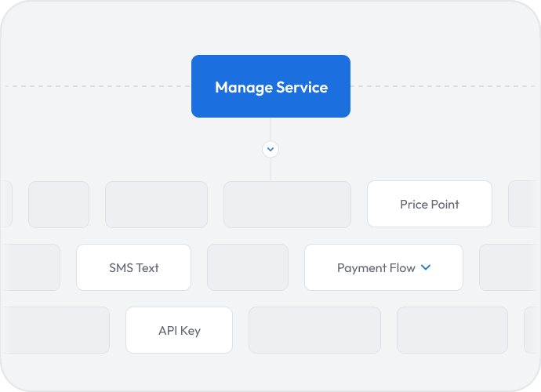Click blank card directly above SMS Text
The height and width of the screenshot is (392, 541).
(156, 205)
